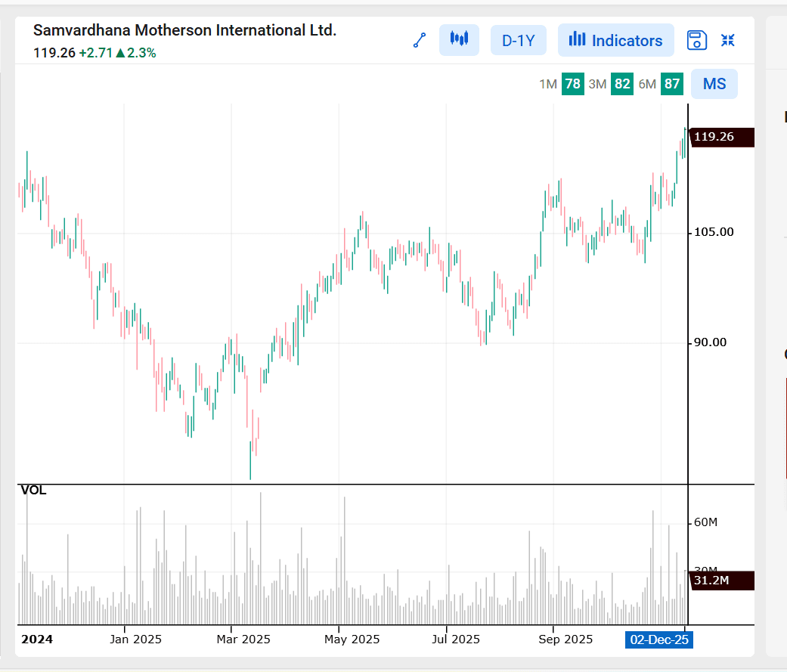Click the 31.2M volume tag
This screenshot has height=672, width=787.
point(722,581)
